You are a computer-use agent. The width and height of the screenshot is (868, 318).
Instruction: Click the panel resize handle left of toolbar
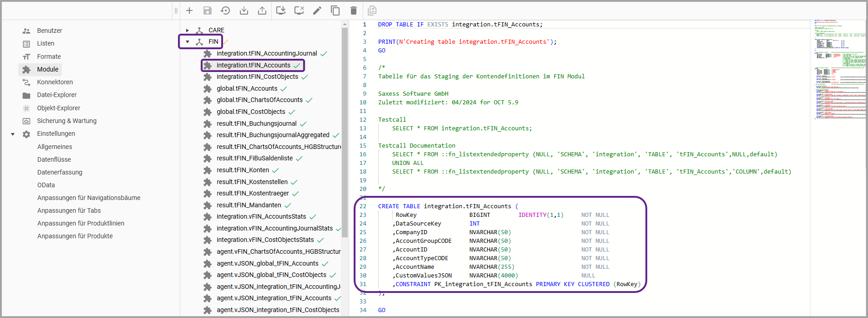point(176,10)
